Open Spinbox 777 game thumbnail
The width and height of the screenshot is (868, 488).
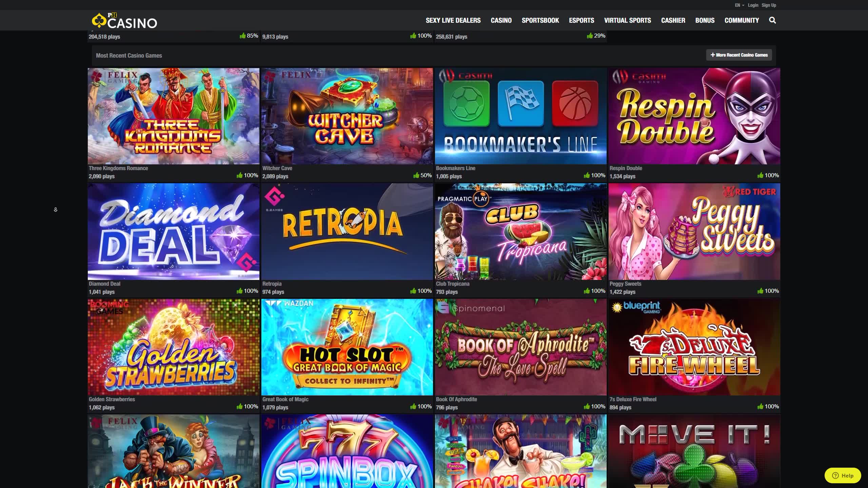tap(347, 451)
